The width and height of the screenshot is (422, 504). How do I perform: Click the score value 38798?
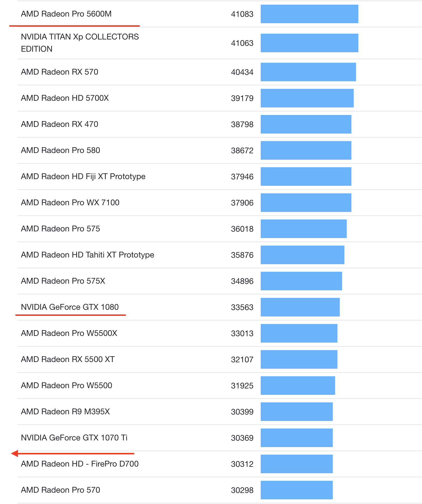(x=242, y=125)
